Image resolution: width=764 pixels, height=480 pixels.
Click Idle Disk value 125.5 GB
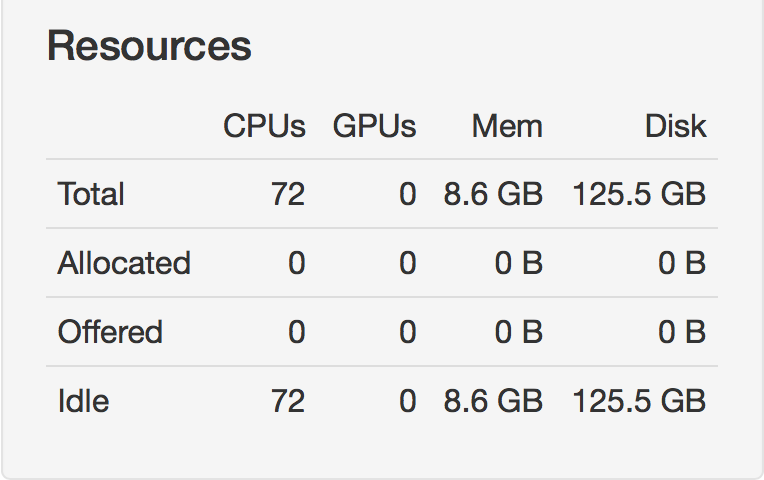(x=639, y=401)
